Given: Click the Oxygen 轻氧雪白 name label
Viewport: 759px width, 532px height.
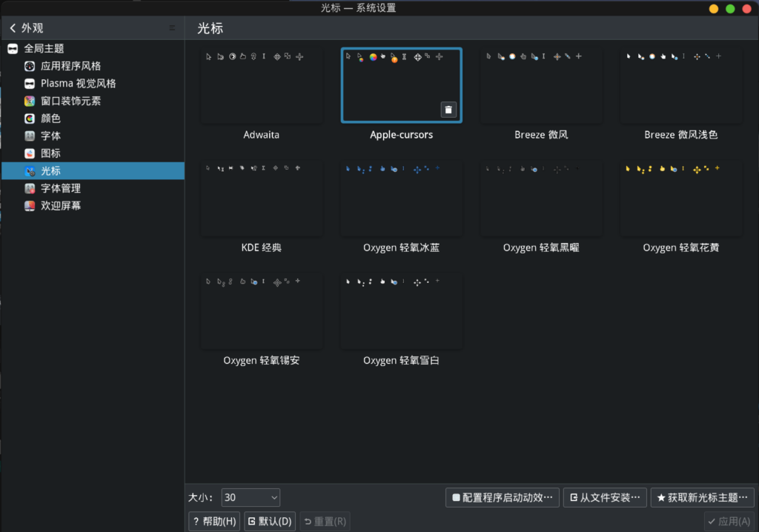Looking at the screenshot, I should [x=401, y=360].
